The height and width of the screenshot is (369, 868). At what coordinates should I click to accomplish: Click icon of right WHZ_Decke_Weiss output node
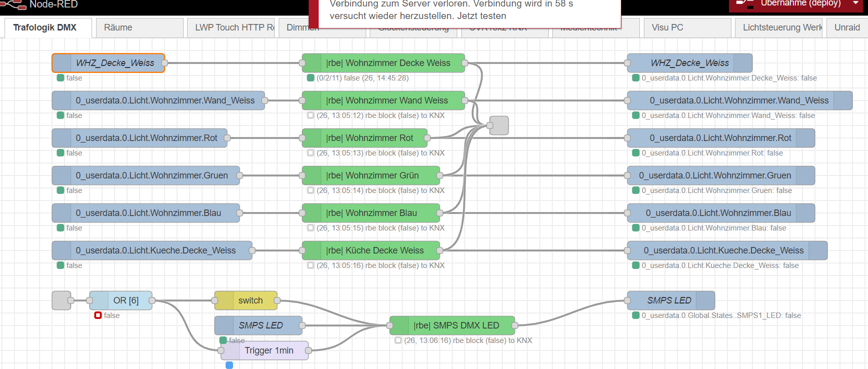coord(743,63)
